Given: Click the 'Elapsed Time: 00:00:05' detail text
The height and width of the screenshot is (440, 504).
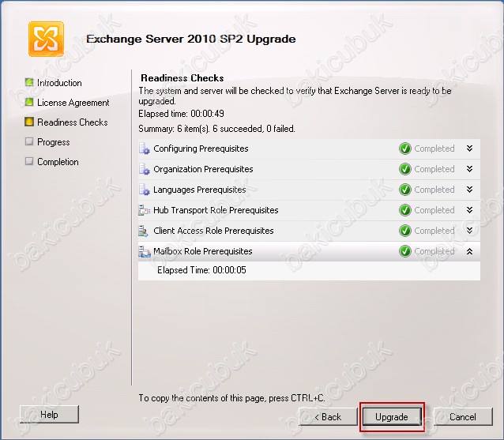Looking at the screenshot, I should point(201,270).
